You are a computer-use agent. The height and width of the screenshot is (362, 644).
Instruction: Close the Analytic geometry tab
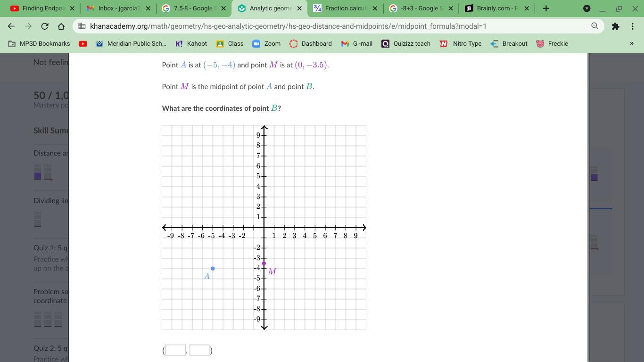(x=299, y=8)
